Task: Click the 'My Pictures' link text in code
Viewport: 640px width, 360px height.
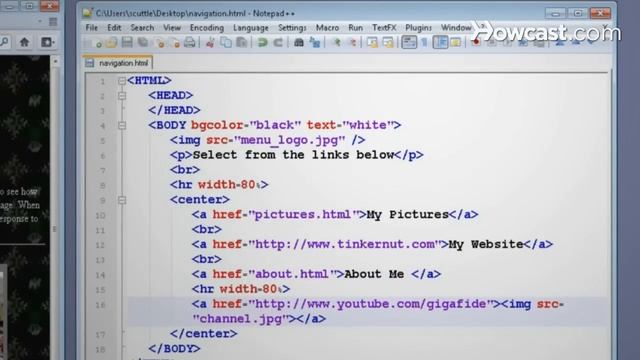Action: (x=407, y=215)
